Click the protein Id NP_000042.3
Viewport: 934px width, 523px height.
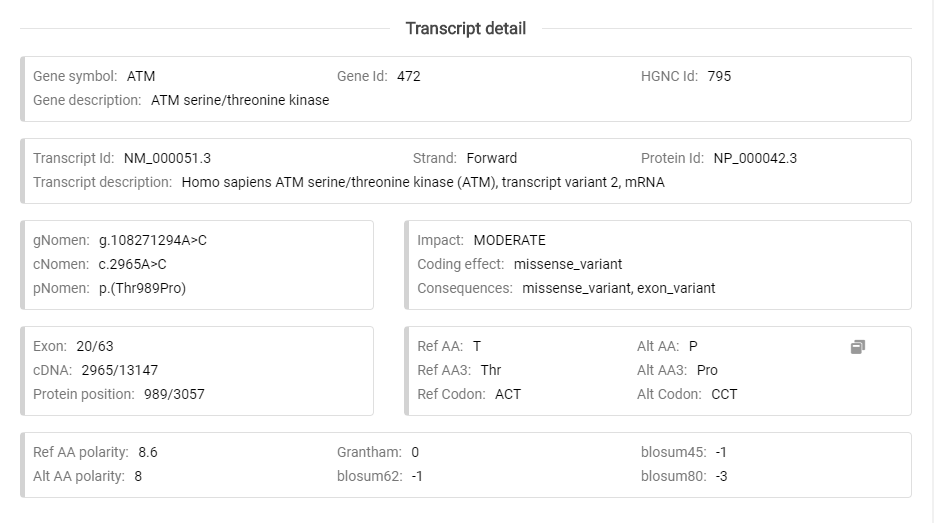(x=755, y=158)
